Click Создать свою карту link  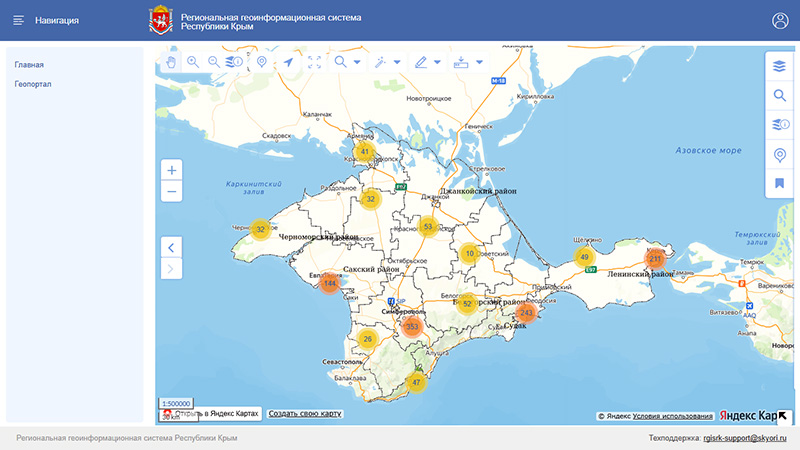tap(305, 414)
